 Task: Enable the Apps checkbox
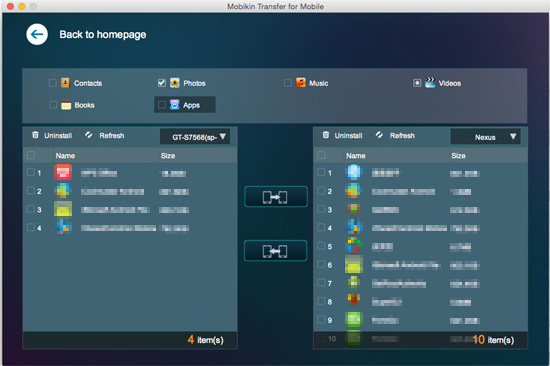tap(162, 105)
